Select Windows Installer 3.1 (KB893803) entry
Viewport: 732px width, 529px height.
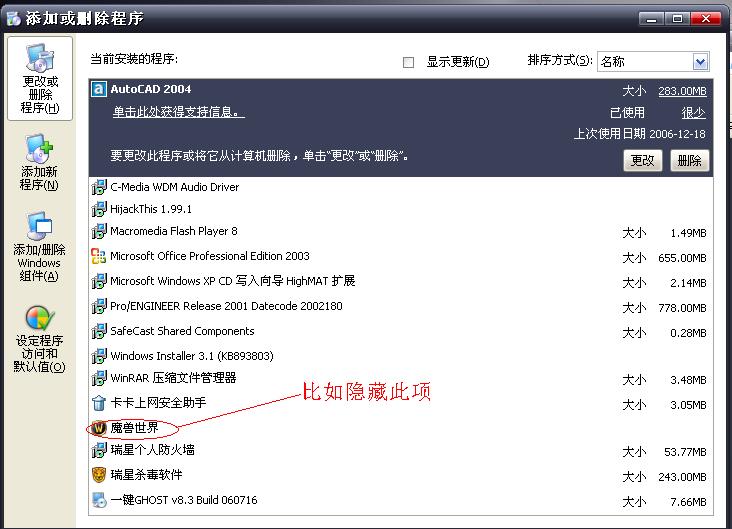coord(401,356)
